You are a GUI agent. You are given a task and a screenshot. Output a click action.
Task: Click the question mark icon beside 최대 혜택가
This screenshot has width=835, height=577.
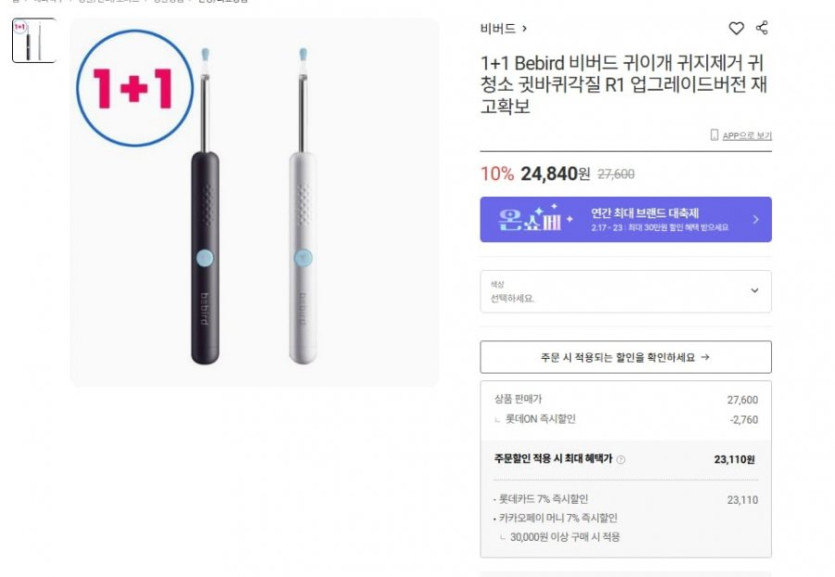(x=620, y=459)
